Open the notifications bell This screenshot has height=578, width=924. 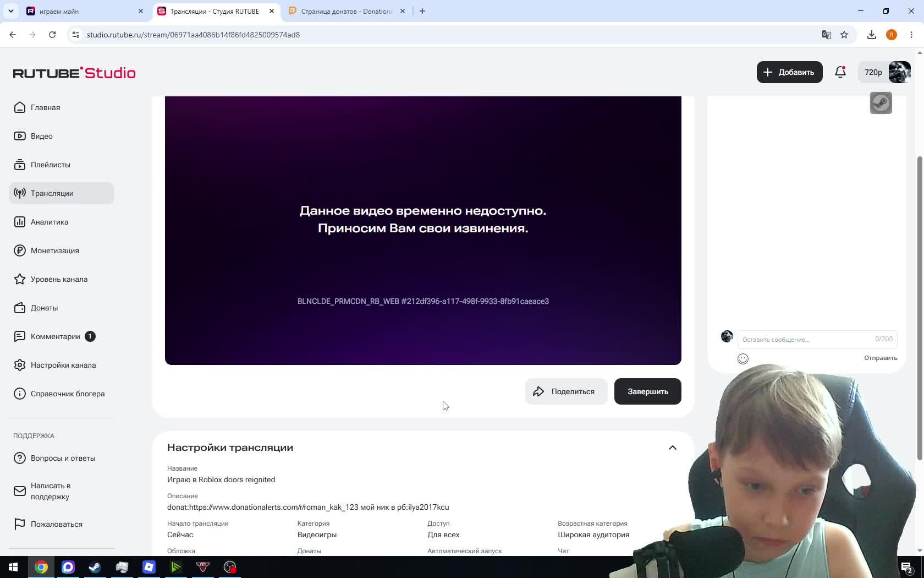(840, 72)
